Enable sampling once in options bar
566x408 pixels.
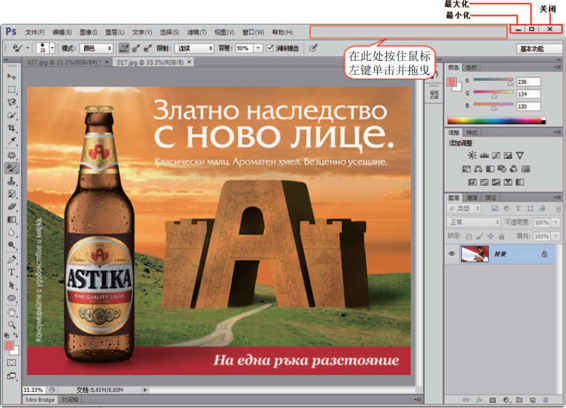click(136, 48)
